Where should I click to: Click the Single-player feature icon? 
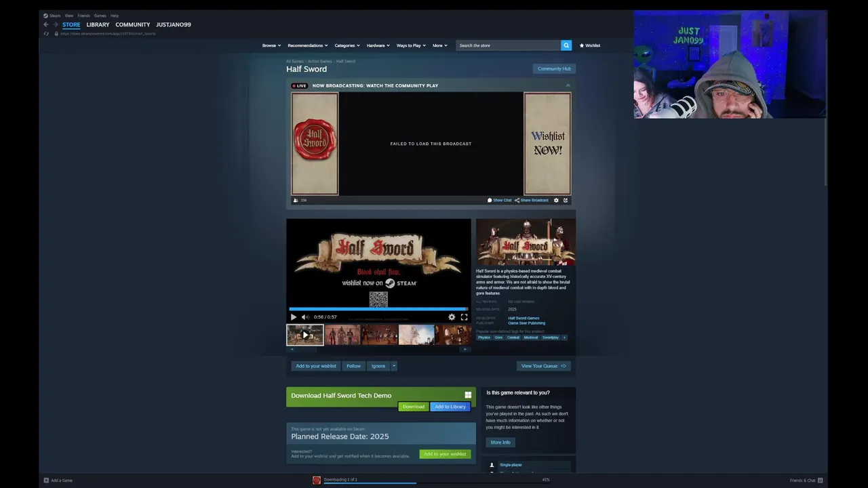(x=492, y=465)
